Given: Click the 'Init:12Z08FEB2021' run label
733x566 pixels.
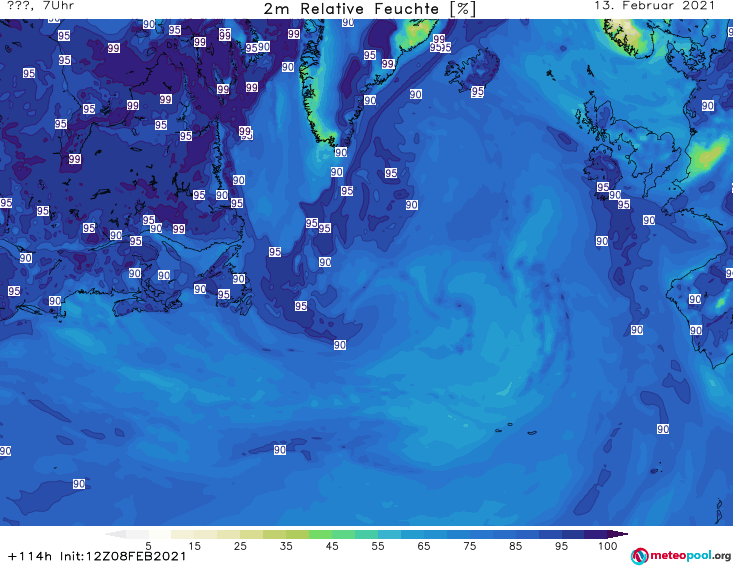Looking at the screenshot, I should [123, 556].
